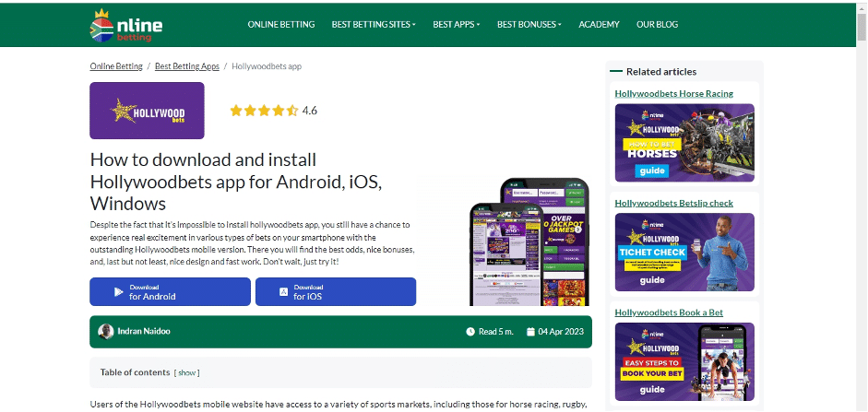Click the 04 Apr 2023 date text
The image size is (868, 412).
click(x=561, y=332)
